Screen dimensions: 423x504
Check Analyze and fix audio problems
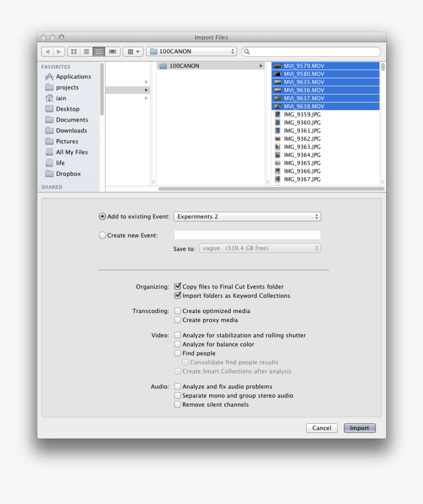click(178, 386)
